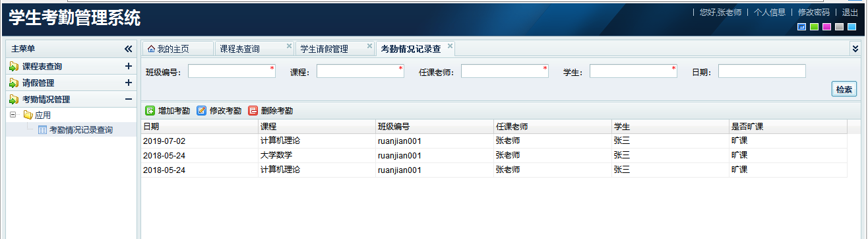Switch to the 学生请假管理 tab
This screenshot has width=868, height=239.
[x=335, y=49]
